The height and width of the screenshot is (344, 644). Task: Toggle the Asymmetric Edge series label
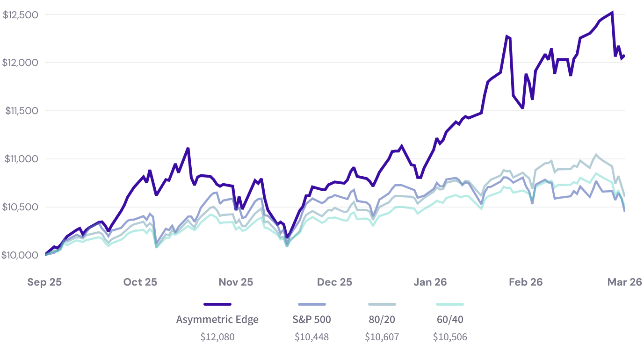pyautogui.click(x=217, y=320)
